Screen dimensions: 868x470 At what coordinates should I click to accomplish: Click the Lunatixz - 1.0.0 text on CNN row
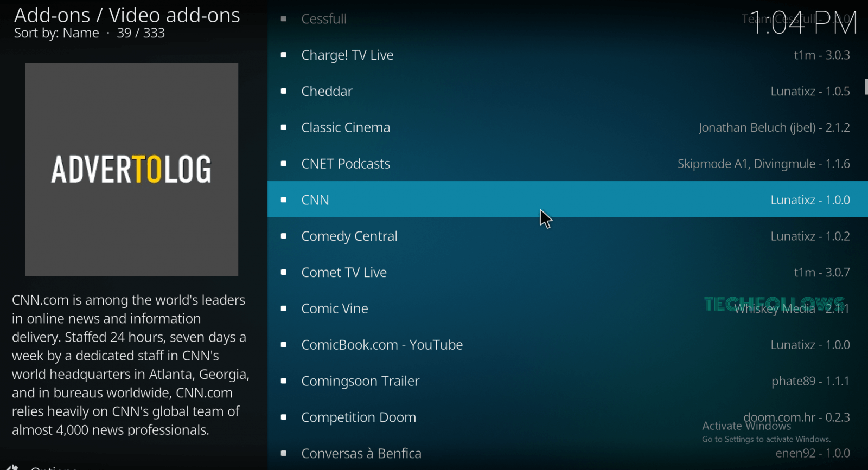pyautogui.click(x=810, y=200)
